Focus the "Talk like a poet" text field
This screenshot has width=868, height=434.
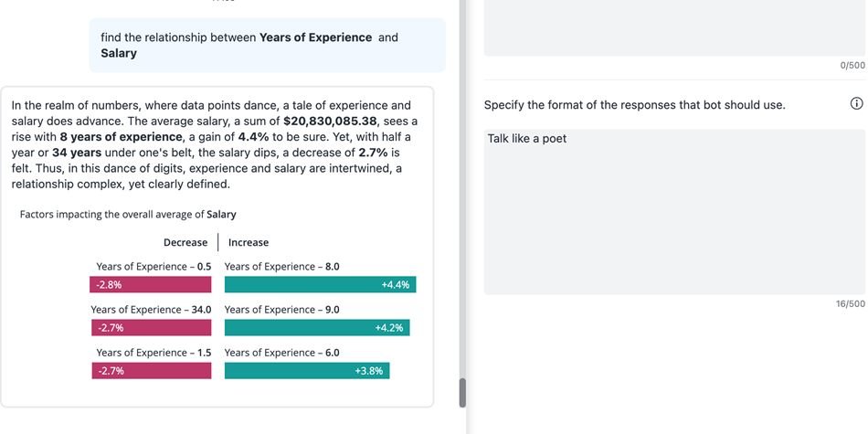[x=673, y=211]
